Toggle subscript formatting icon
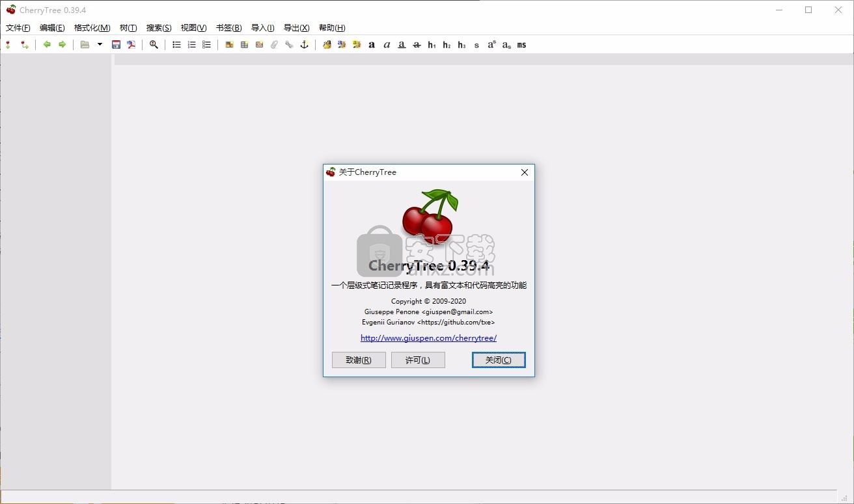The image size is (854, 504). 506,45
